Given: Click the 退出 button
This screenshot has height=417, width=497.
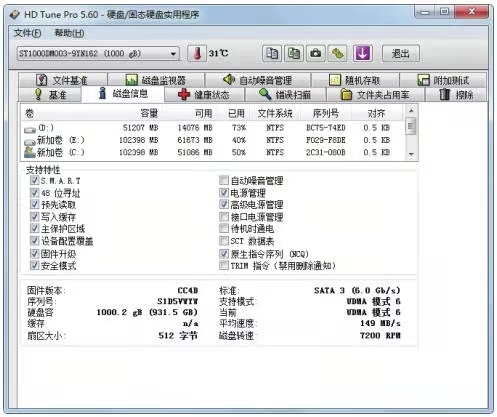Looking at the screenshot, I should pos(401,53).
